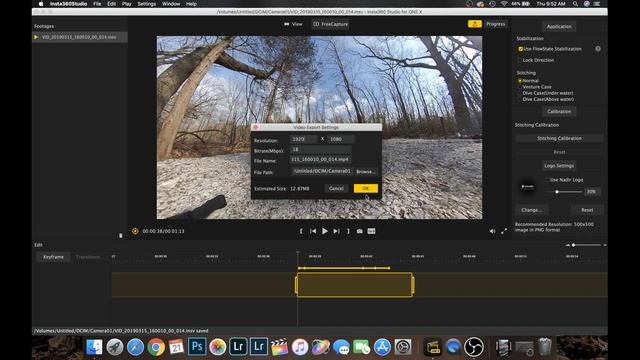The width and height of the screenshot is (640, 360).
Task: Open the Photos app from the Dock
Action: (x=218, y=347)
